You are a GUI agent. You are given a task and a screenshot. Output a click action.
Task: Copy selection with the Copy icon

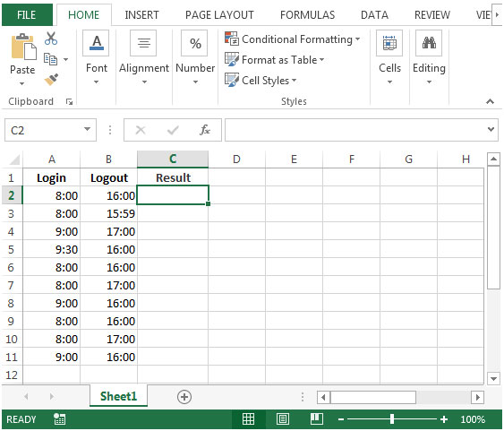coord(51,59)
